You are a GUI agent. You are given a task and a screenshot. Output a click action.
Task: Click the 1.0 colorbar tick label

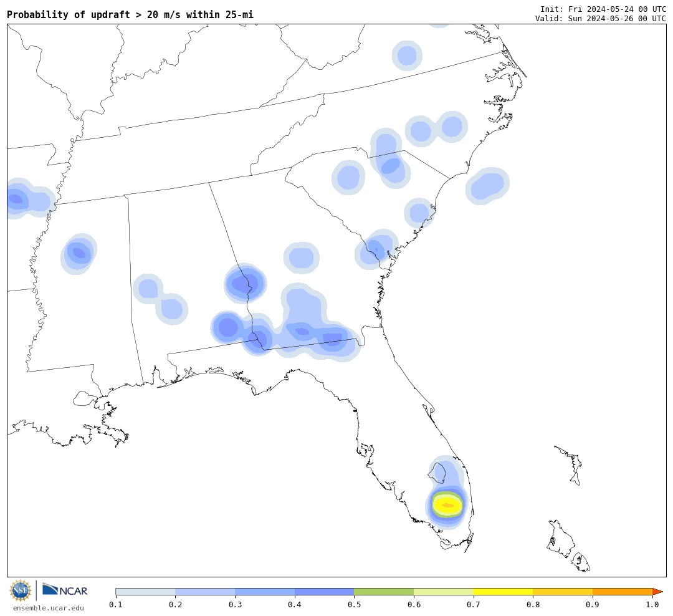click(x=652, y=605)
